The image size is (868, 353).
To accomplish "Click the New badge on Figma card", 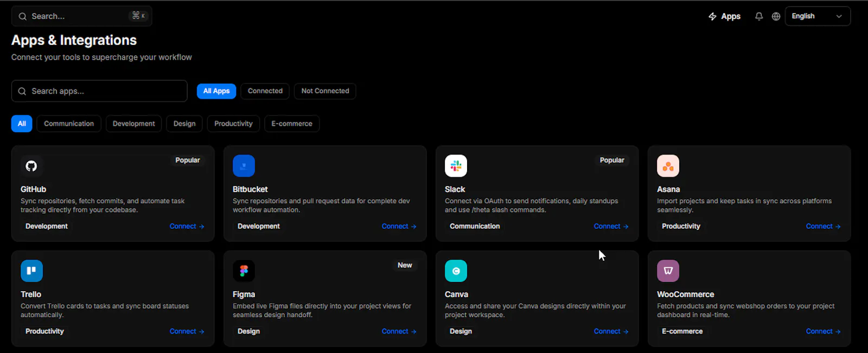I will coord(405,265).
